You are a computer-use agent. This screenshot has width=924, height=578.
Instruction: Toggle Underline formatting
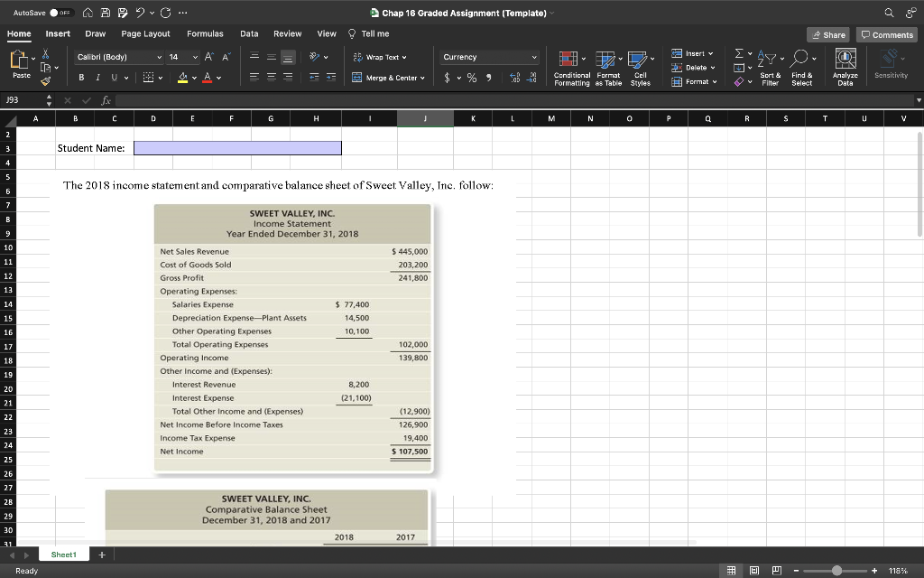click(x=115, y=78)
